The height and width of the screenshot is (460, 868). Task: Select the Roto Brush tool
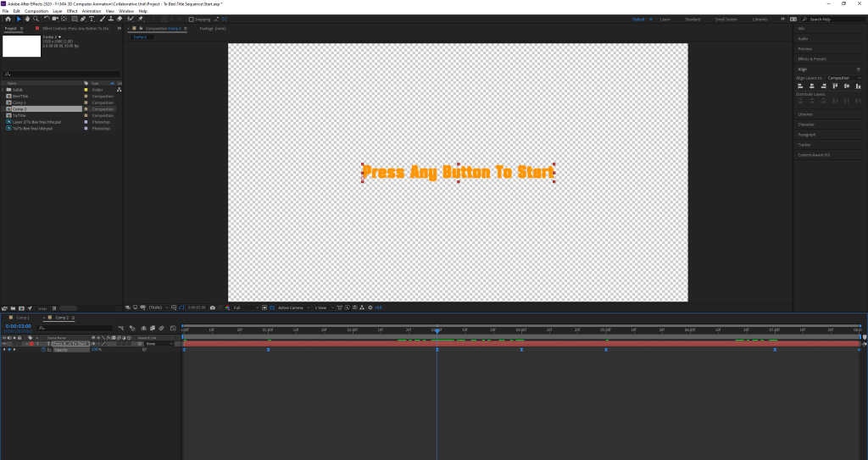coord(131,19)
